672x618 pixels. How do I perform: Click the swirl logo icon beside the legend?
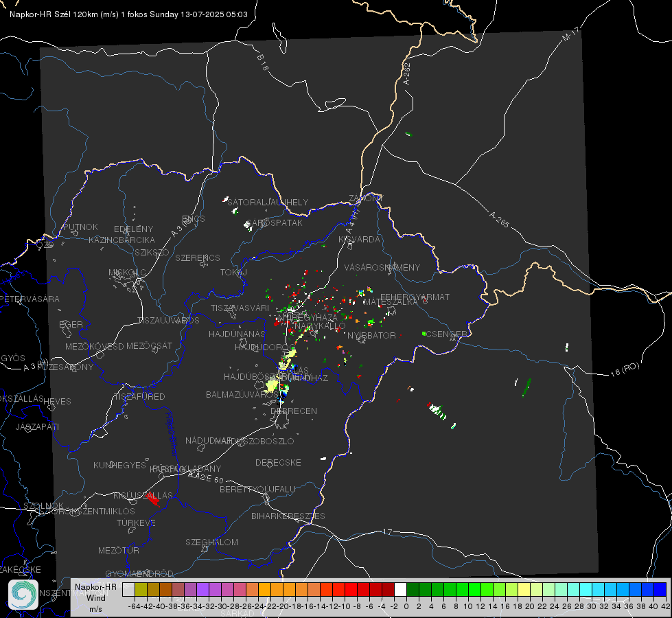tap(23, 595)
